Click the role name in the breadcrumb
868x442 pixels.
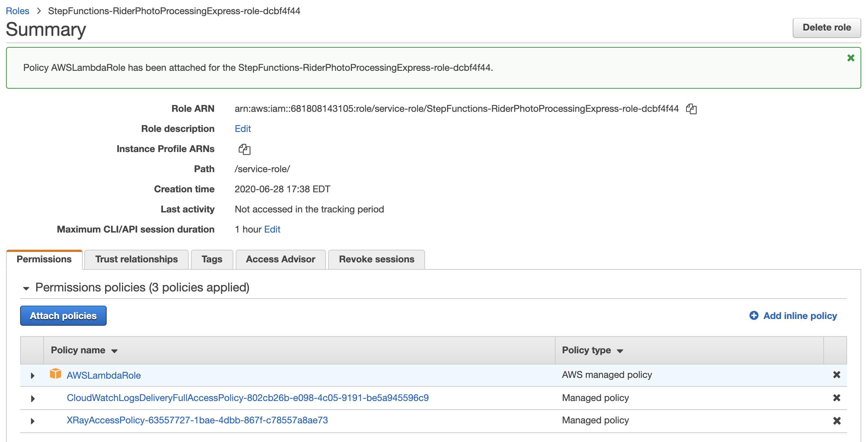(174, 11)
